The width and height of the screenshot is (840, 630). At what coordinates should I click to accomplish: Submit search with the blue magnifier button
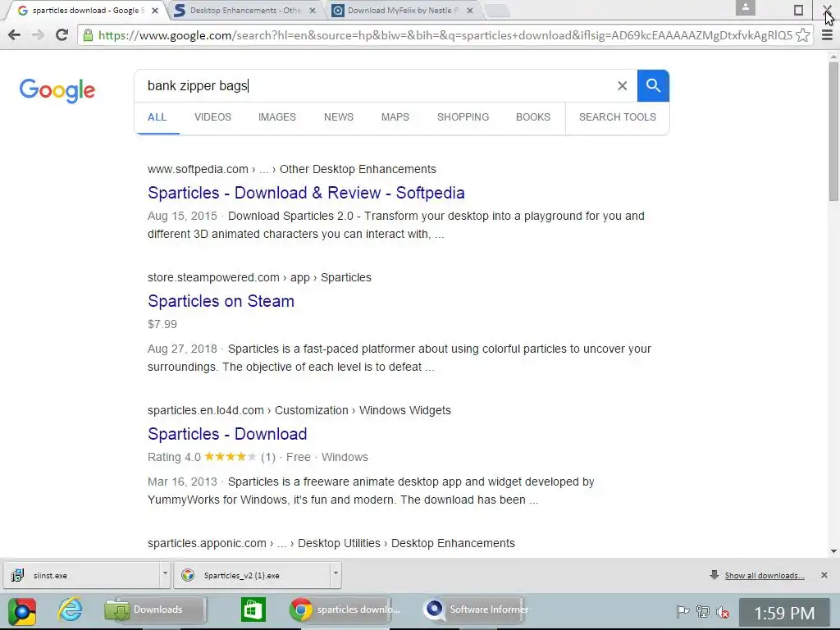653,85
